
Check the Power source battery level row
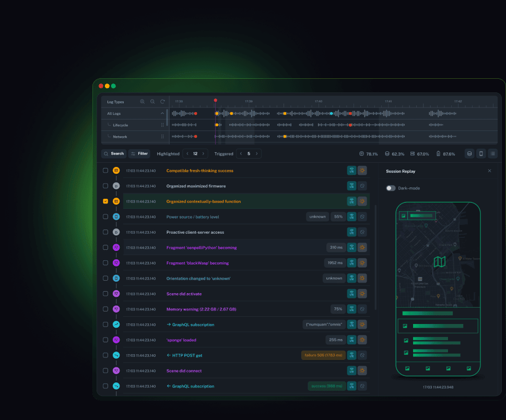(x=105, y=217)
